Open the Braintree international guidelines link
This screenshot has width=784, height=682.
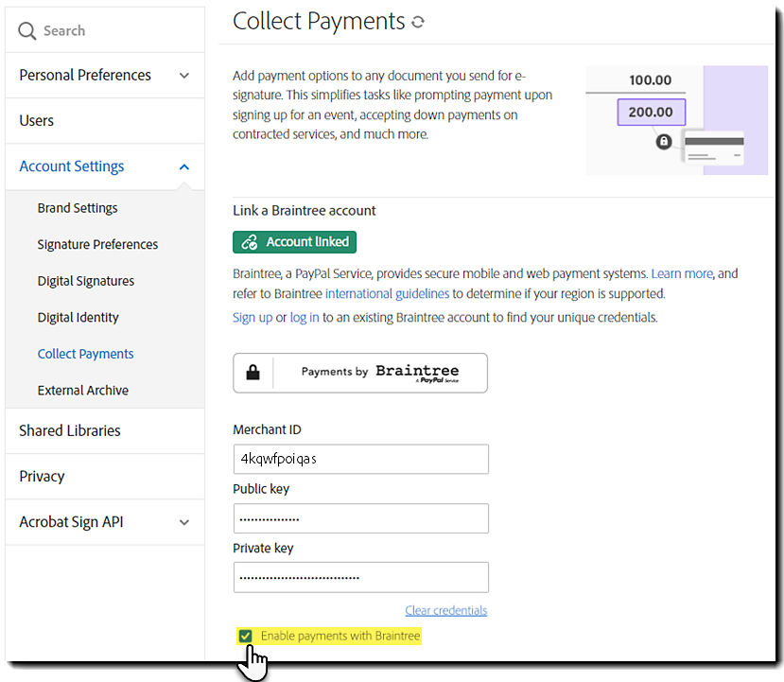(387, 293)
